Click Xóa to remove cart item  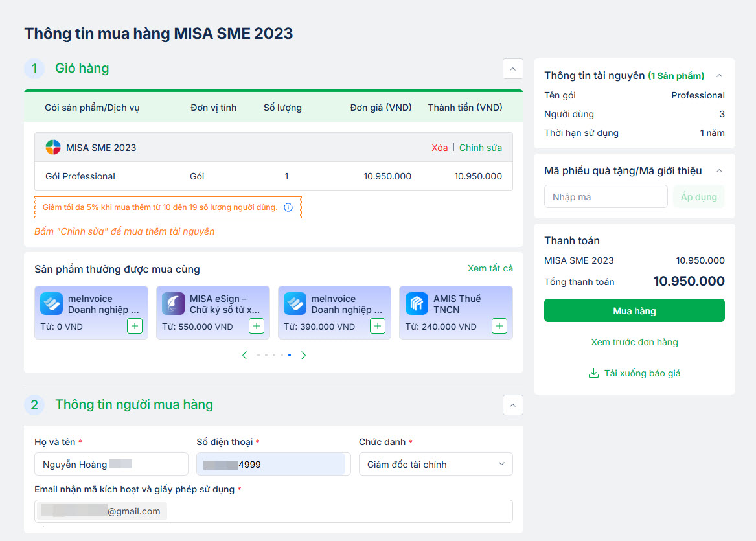[439, 148]
